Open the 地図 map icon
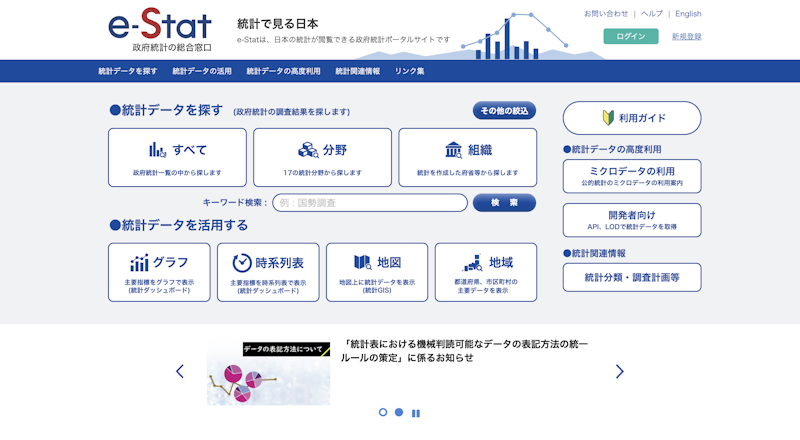800x440 pixels. [362, 263]
